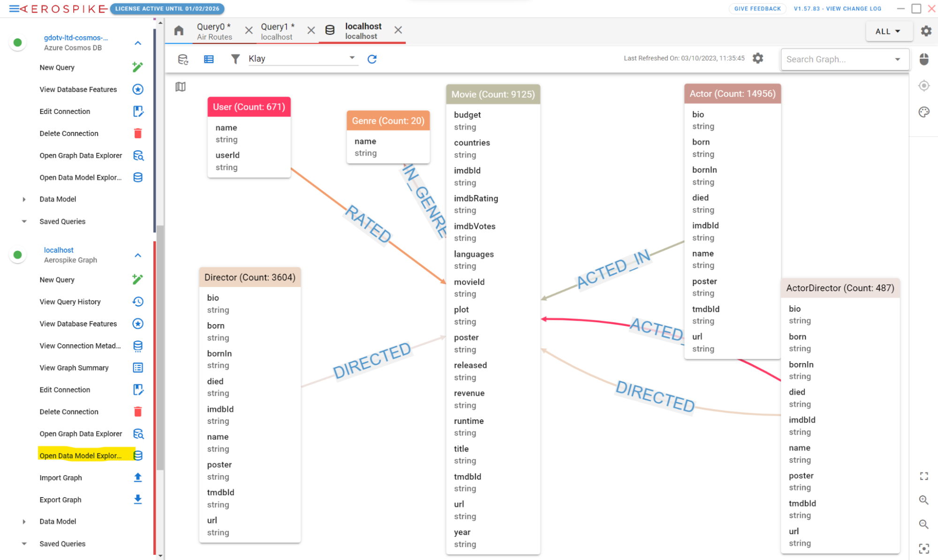Click the fit-to-center icon at bottom right
The width and height of the screenshot is (938, 560).
point(924,548)
